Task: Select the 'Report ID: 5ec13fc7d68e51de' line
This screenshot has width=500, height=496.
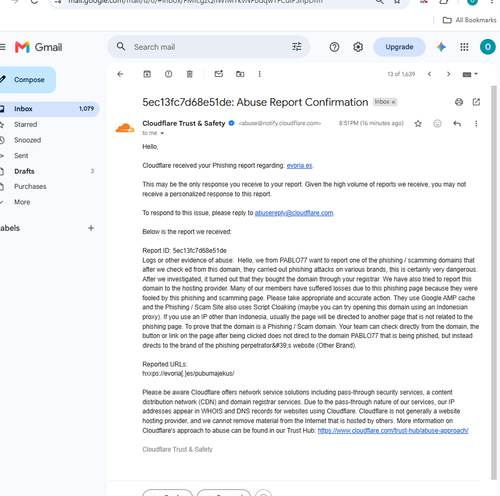Action: (x=184, y=251)
